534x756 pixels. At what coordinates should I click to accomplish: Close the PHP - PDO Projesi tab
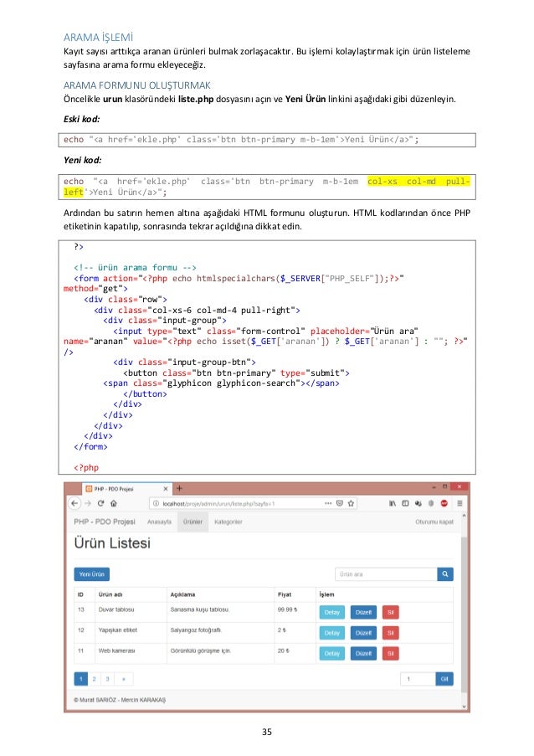(166, 488)
